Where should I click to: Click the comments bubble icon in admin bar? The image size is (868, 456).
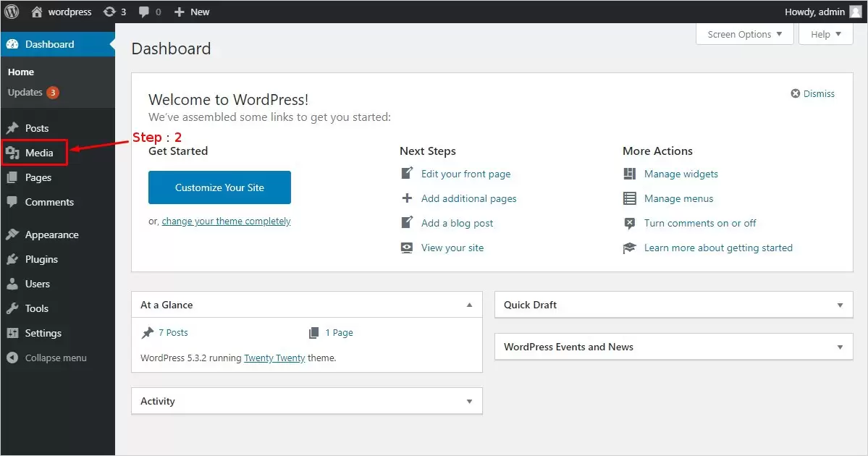click(145, 12)
